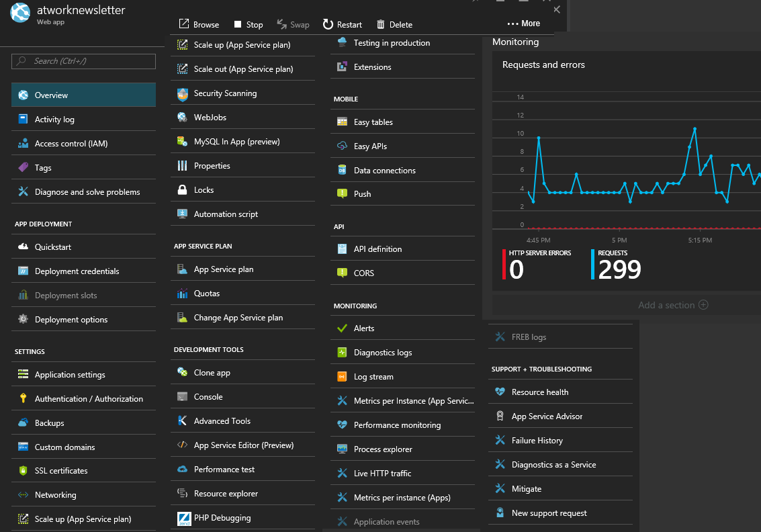Click the Authentication key icon
The height and width of the screenshot is (532, 761).
coord(23,399)
